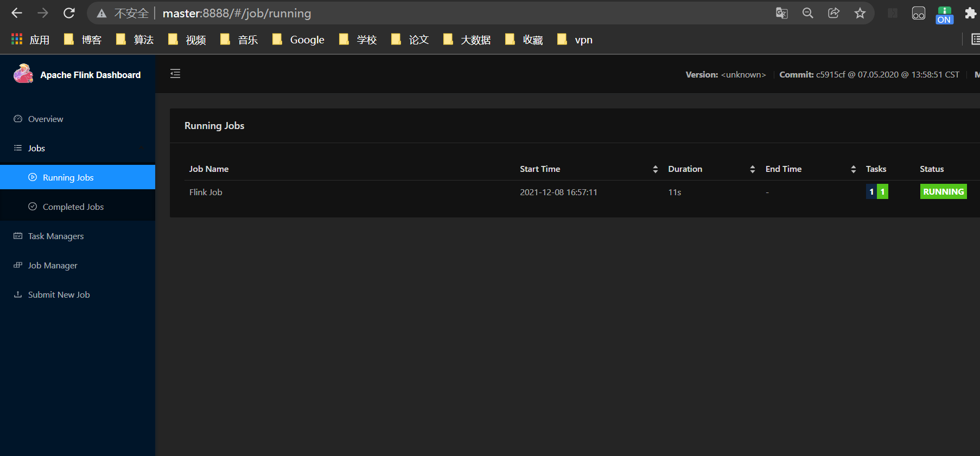
Task: Open the 论文 bookmark folder
Action: coord(410,40)
